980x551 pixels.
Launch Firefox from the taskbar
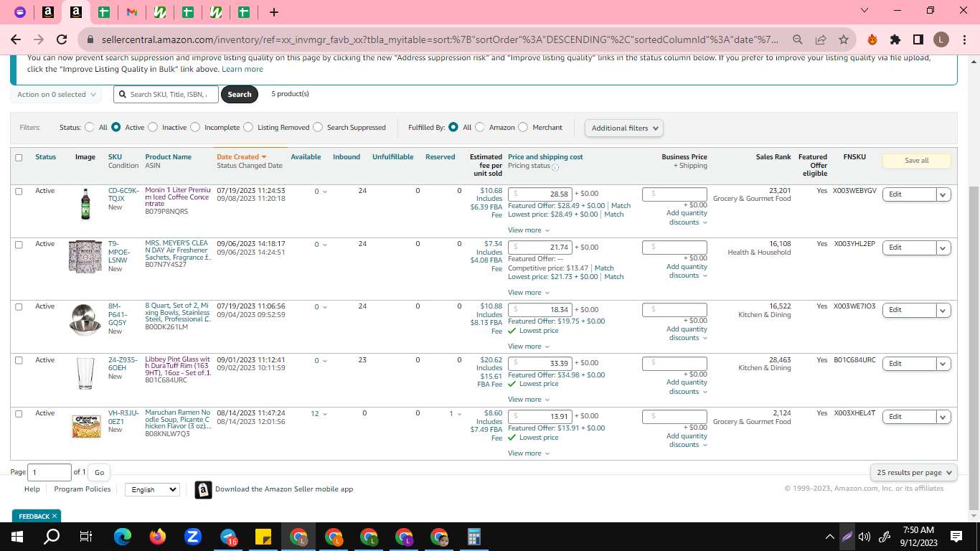pos(158,536)
